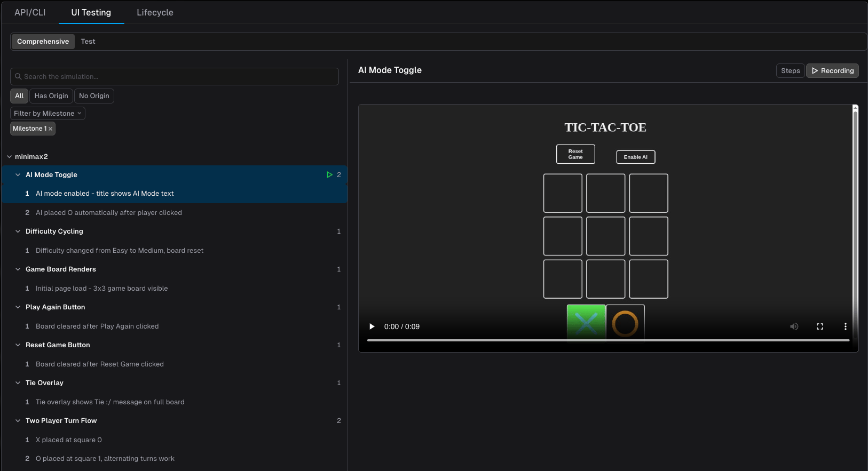Click the green play icon on AI Mode Toggle
This screenshot has height=471, width=868.
[329, 175]
